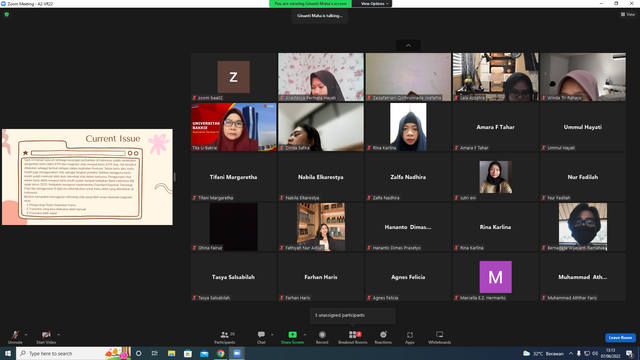
Task: Select Dinda Safira's video tile
Action: [x=321, y=127]
